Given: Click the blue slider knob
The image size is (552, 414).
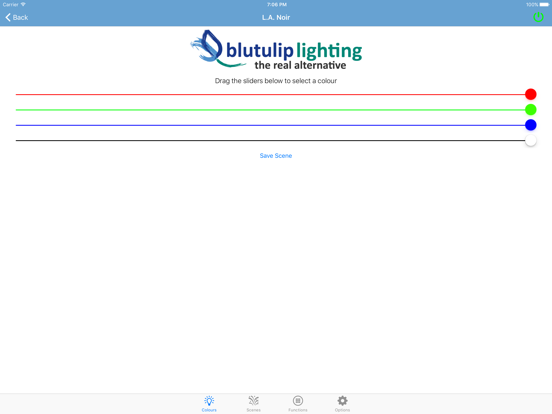Looking at the screenshot, I should click(531, 125).
